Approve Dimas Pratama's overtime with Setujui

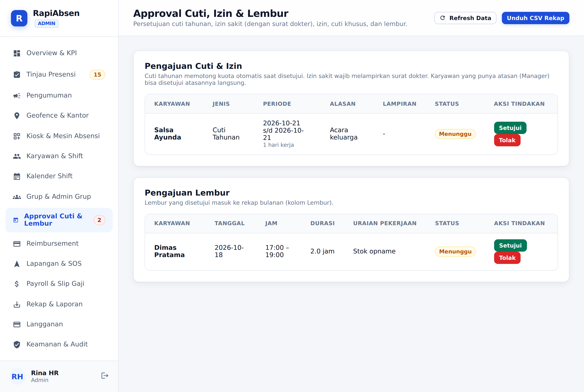pos(510,245)
